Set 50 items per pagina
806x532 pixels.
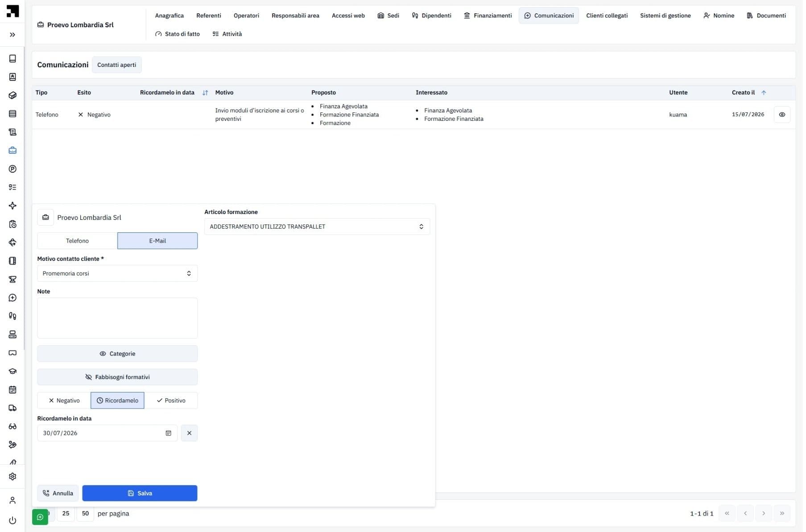click(85, 513)
